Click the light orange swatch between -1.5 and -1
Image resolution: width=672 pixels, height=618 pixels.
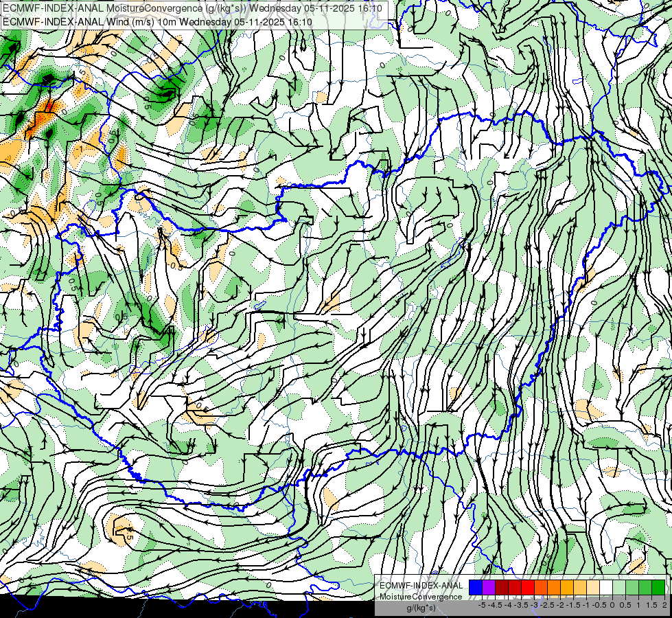580,587
